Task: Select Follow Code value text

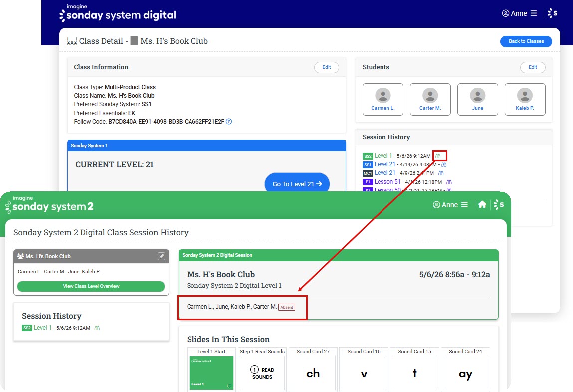Action: [166, 122]
